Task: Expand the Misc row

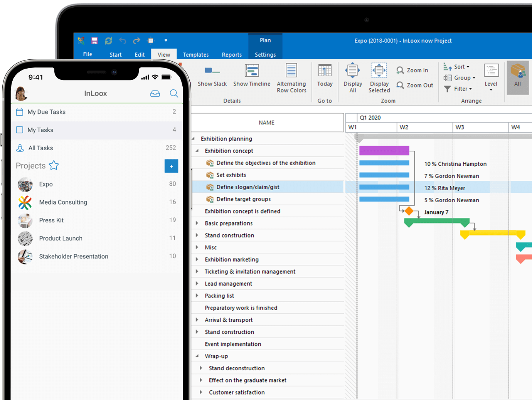Action: point(197,247)
